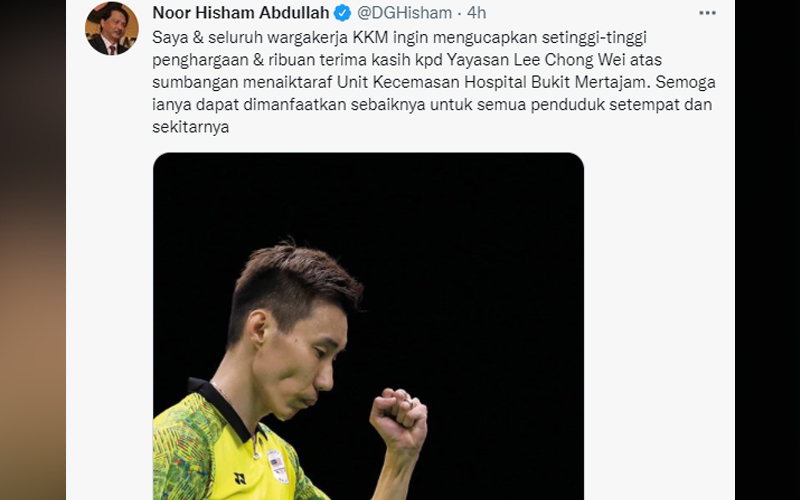The width and height of the screenshot is (800, 500).
Task: Open Noor Hisham Abdullah's profile avatar
Action: point(112,28)
